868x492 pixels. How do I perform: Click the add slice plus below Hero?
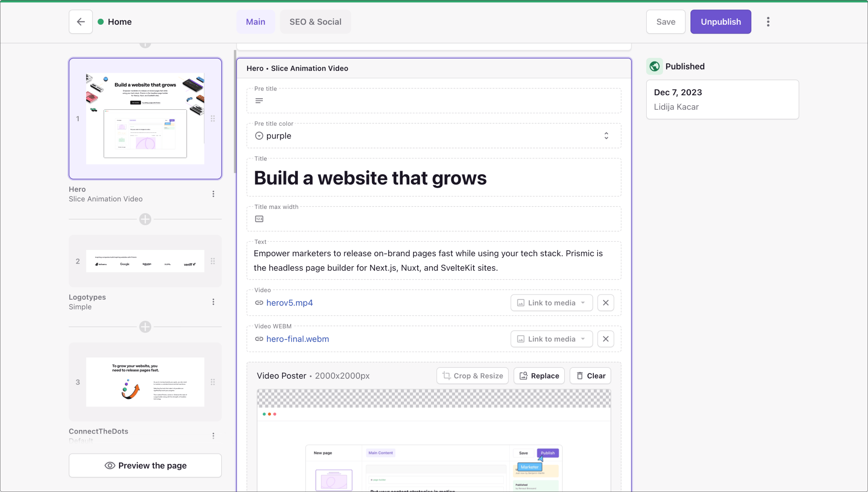pyautogui.click(x=145, y=219)
